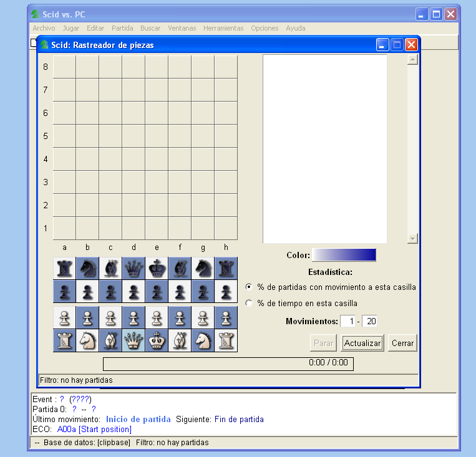Select the black pawn in column h
Image resolution: width=476 pixels, height=457 pixels.
click(x=226, y=291)
